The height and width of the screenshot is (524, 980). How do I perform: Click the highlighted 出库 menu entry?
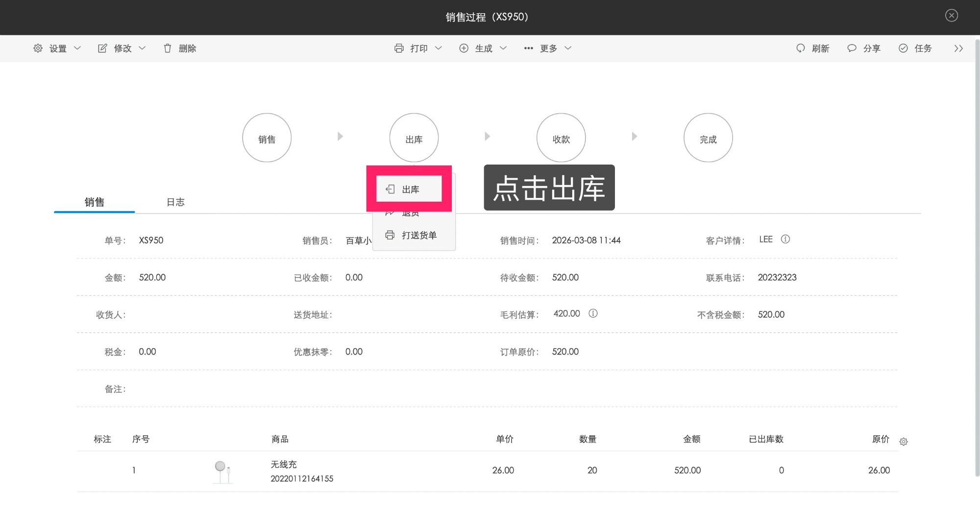pos(410,189)
